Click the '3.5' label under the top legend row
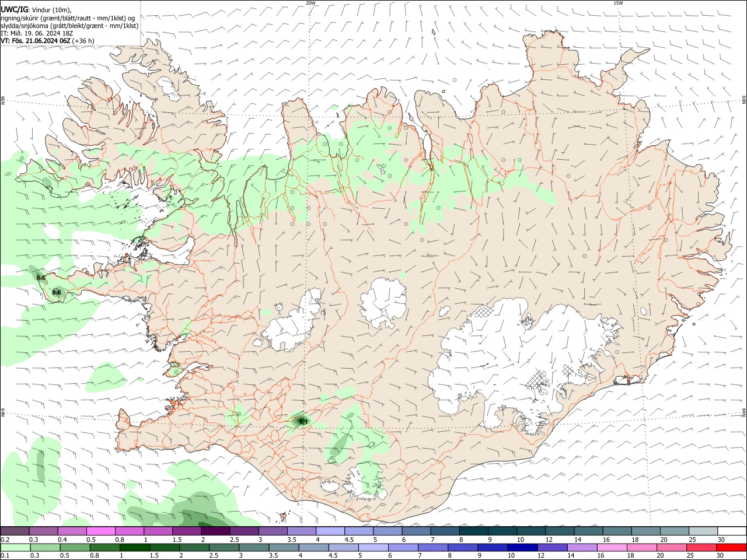747x560 pixels. [x=292, y=540]
